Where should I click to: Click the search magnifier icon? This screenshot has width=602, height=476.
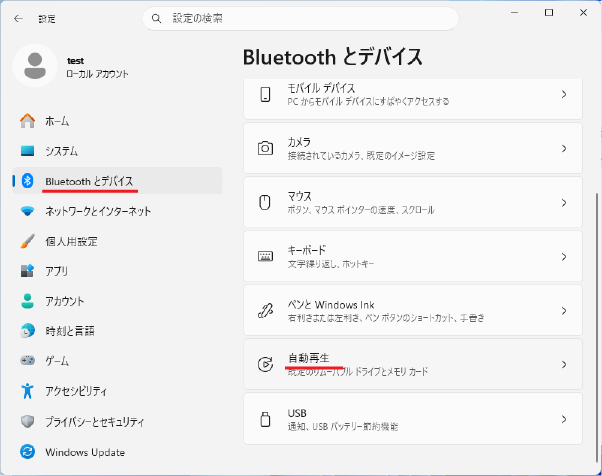pyautogui.click(x=156, y=18)
